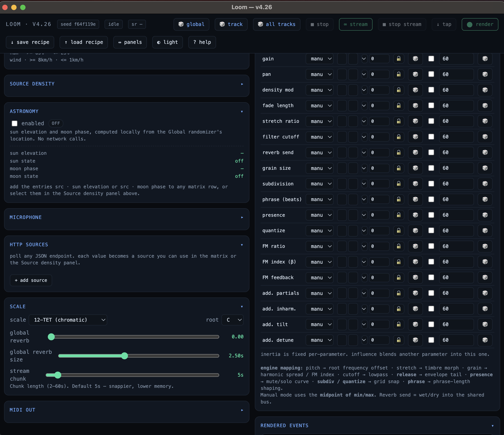Randomize current track with dice button

pos(231,24)
